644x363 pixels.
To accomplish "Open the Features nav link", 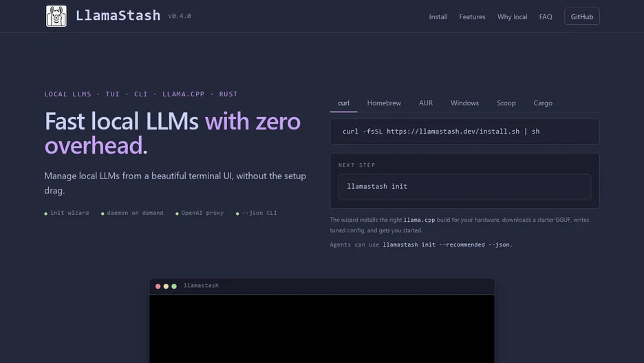I will point(472,17).
